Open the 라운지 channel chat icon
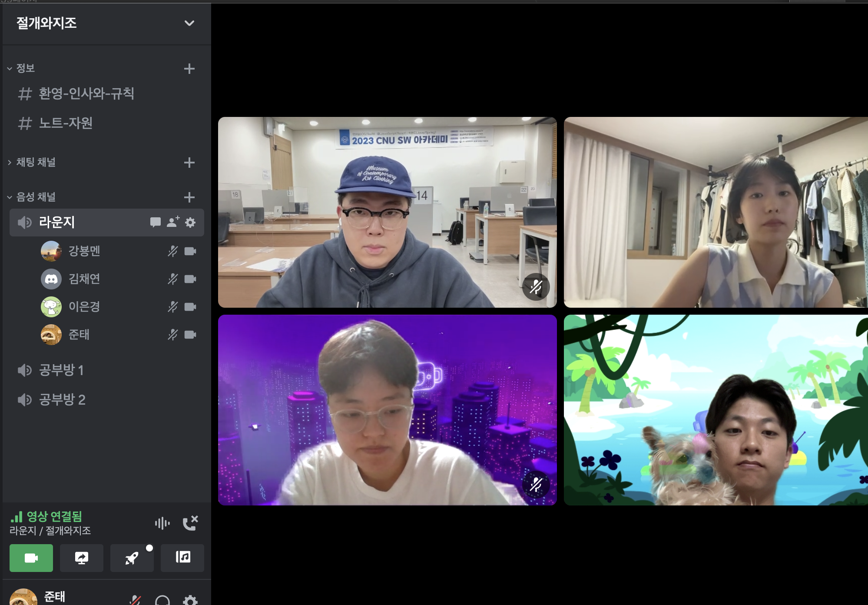The width and height of the screenshot is (868, 605). click(155, 222)
